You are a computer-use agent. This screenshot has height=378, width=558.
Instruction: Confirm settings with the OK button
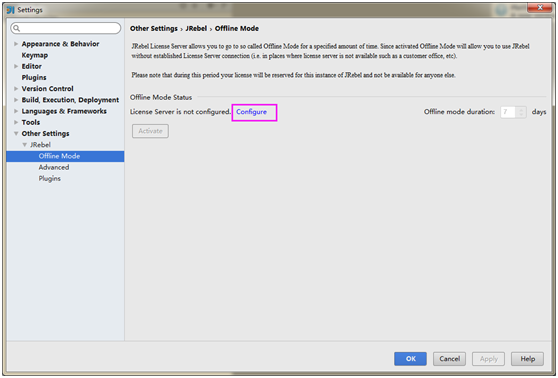pyautogui.click(x=410, y=359)
